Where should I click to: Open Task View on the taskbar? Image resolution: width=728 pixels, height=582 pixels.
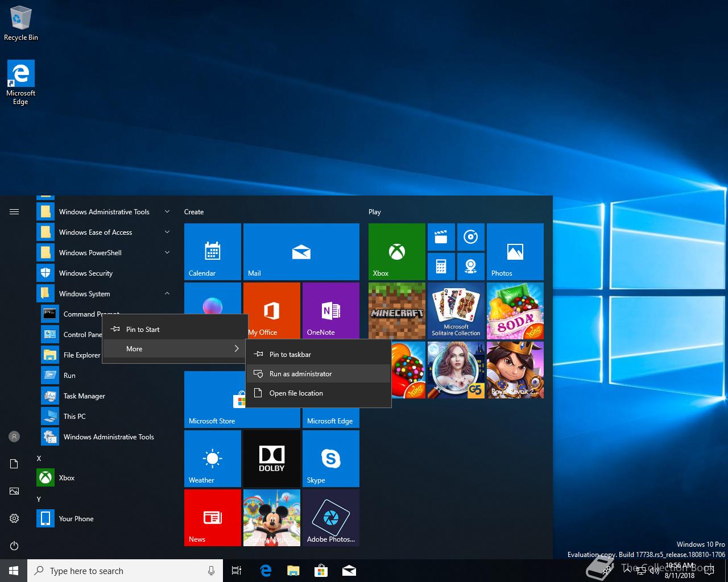click(237, 571)
